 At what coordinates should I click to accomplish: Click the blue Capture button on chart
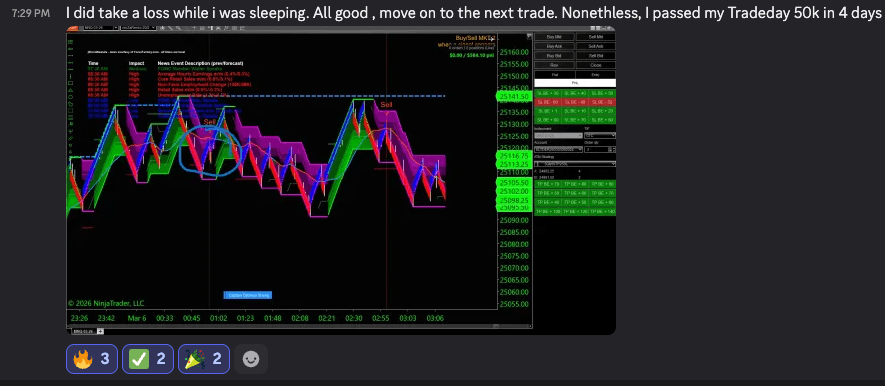(x=248, y=295)
